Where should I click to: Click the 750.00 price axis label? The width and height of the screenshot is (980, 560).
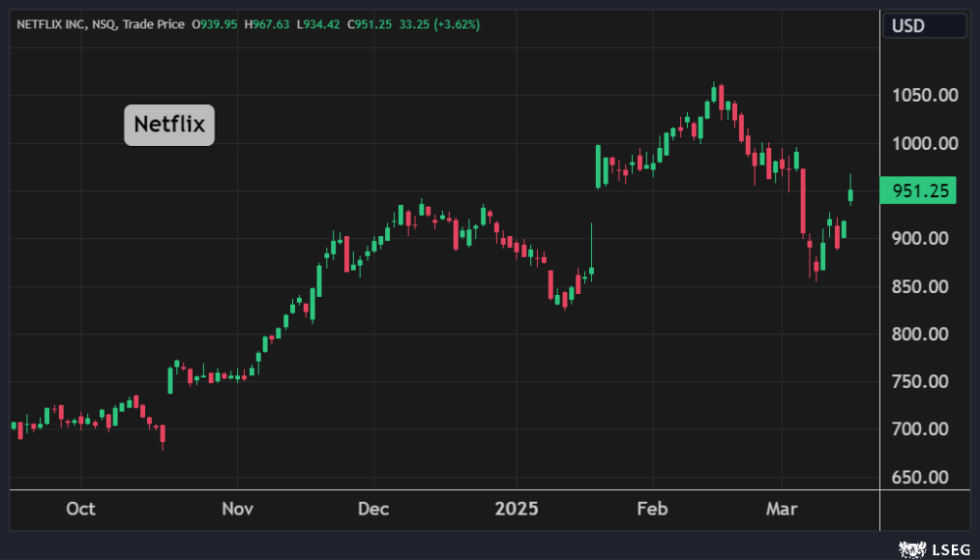coord(926,381)
